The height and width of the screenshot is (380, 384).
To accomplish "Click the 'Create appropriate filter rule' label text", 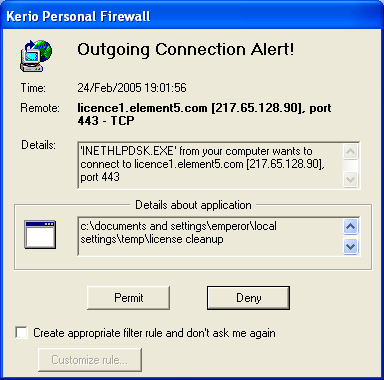I will point(154,333).
